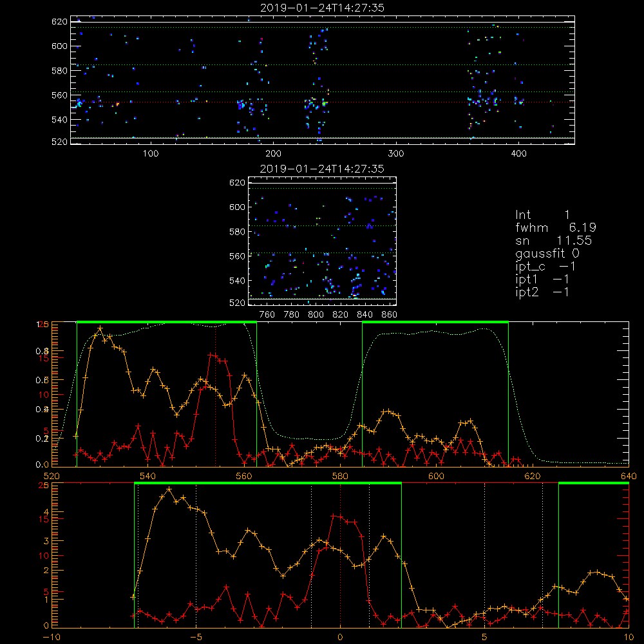
Task: Click x-axis 0 label under bottom plot
Action: 340,638
